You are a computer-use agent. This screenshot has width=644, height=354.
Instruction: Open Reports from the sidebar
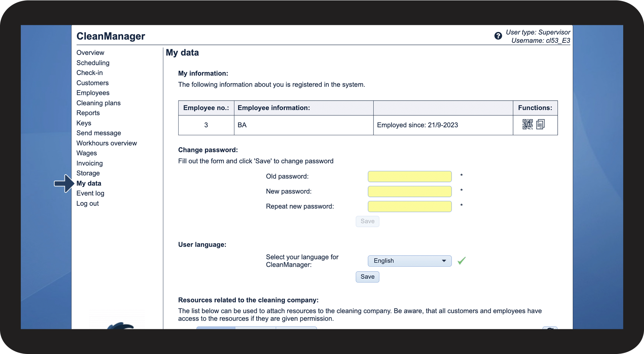(x=88, y=113)
